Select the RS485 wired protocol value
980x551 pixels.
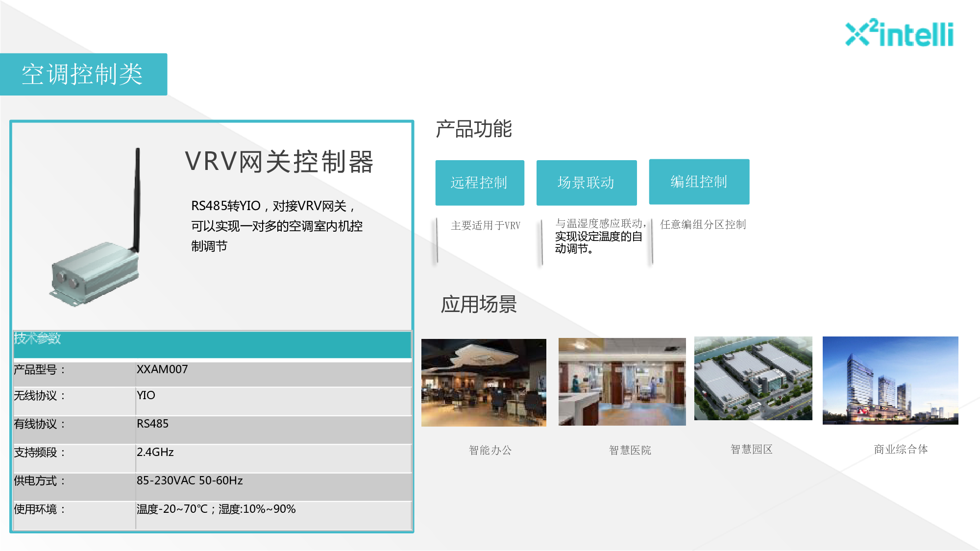coord(273,430)
